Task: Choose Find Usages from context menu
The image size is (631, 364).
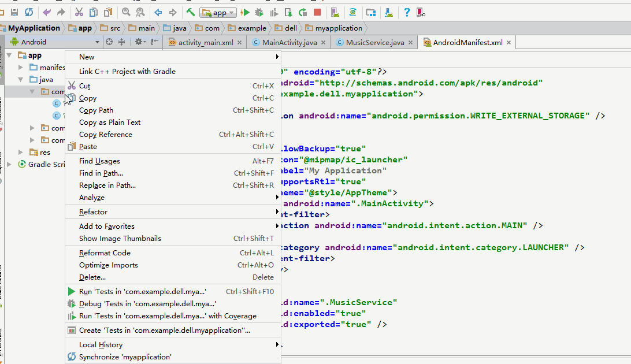Action: (99, 161)
